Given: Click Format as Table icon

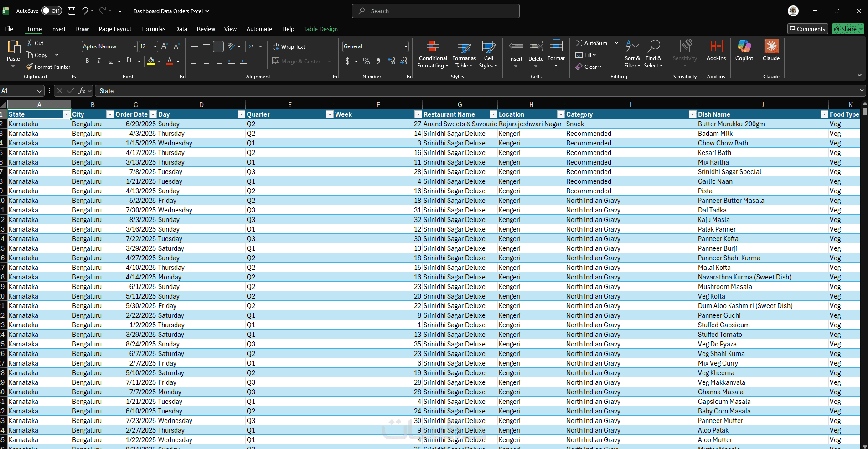Looking at the screenshot, I should click(x=464, y=46).
